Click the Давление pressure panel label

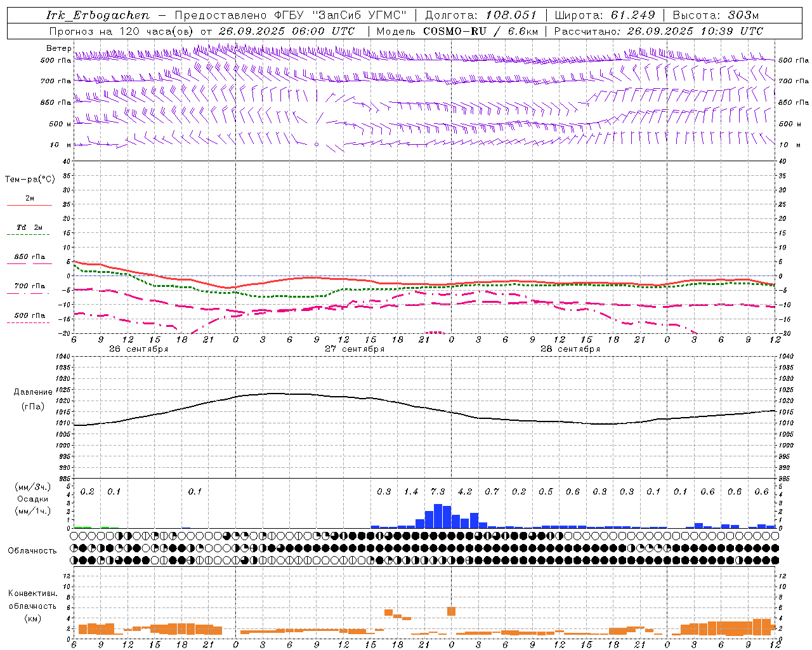point(33,392)
